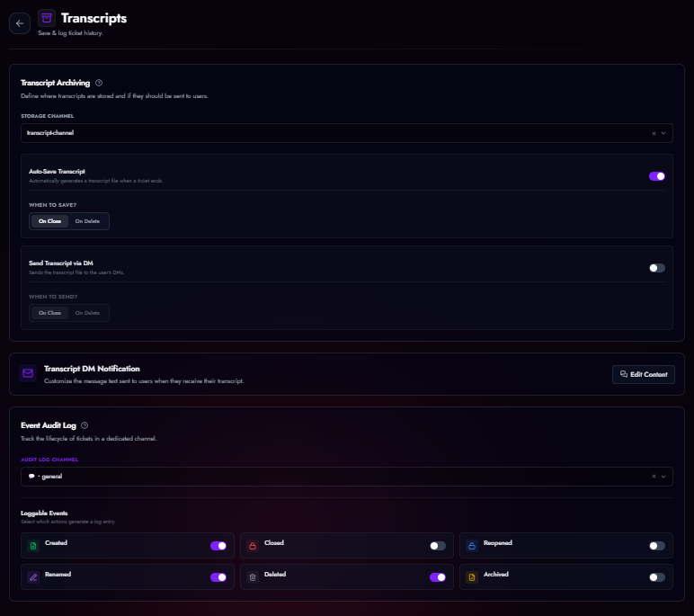This screenshot has width=694, height=616.
Task: Enable the Send Transcript via DM toggle
Action: (x=657, y=268)
